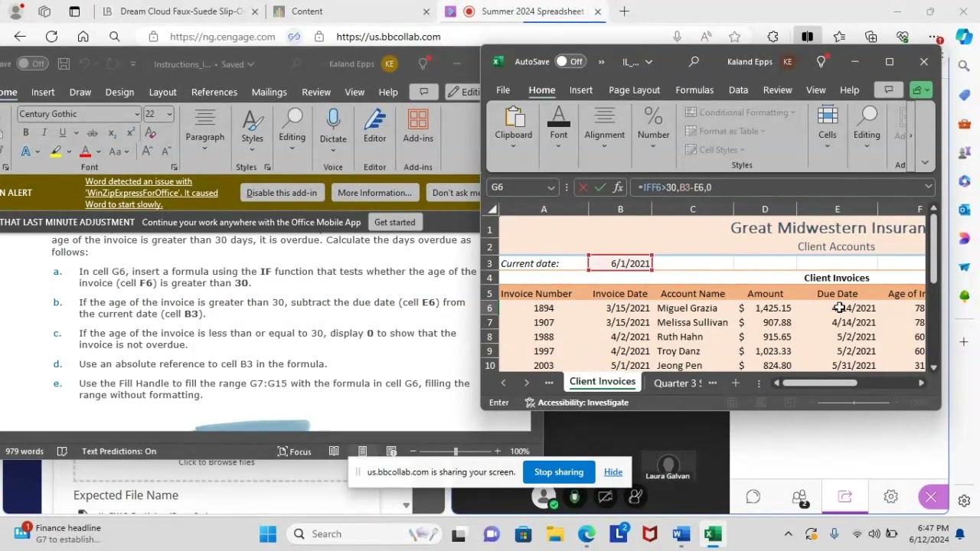
Task: Toggle AutoSave switch in the Word window
Action: click(x=32, y=64)
